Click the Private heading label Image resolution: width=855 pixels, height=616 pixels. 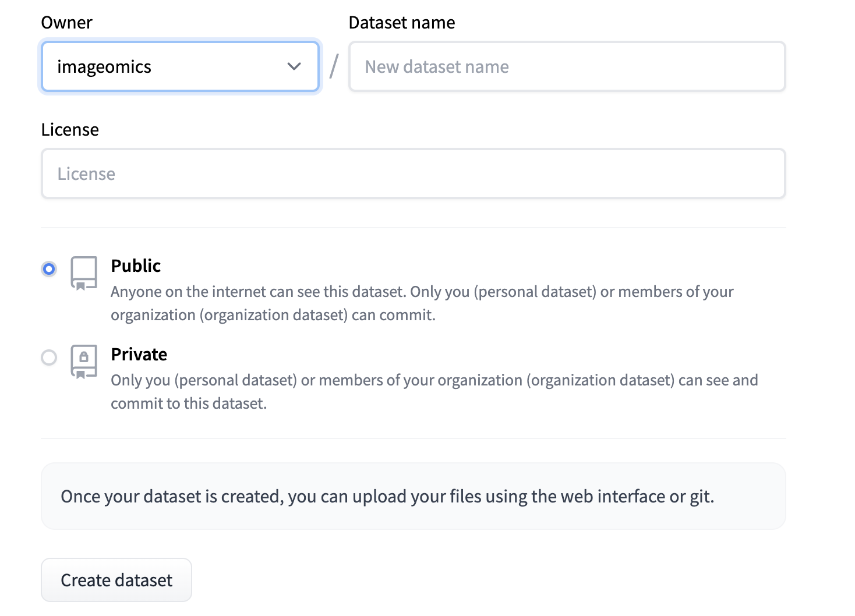click(x=139, y=354)
